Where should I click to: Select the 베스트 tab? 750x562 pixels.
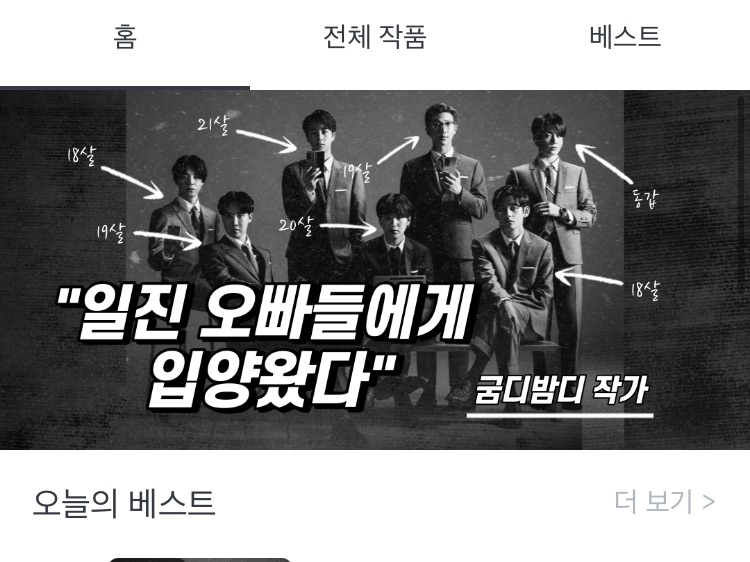pos(625,37)
